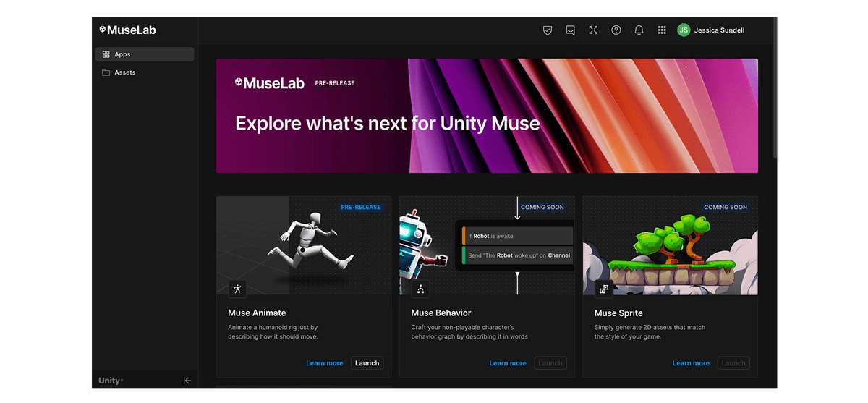
Task: Launch Muse Animate
Action: pos(367,363)
